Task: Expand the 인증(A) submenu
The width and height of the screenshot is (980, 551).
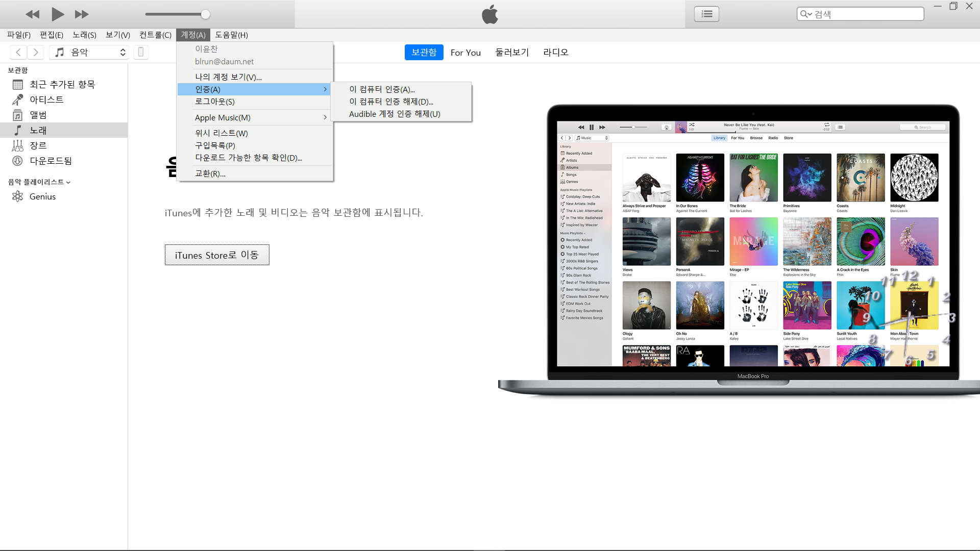Action: click(x=255, y=89)
